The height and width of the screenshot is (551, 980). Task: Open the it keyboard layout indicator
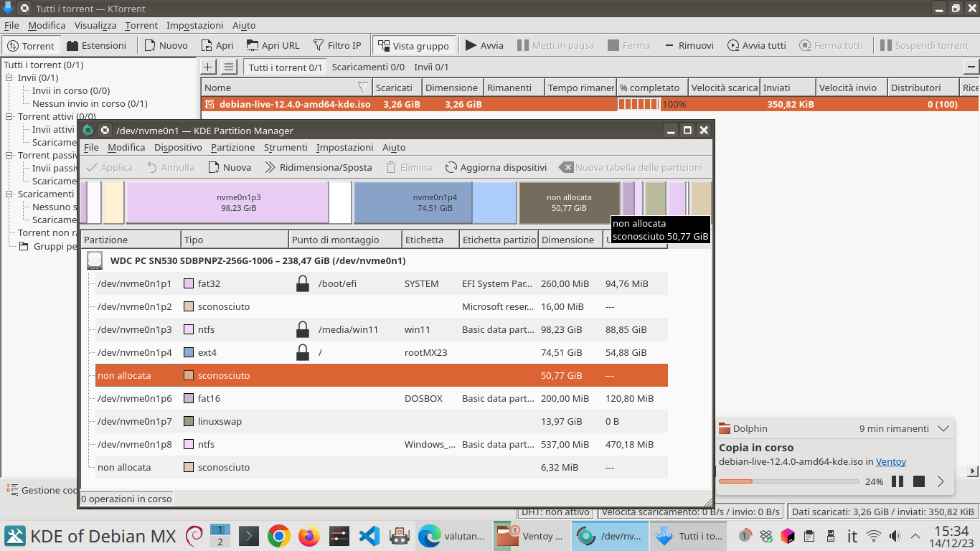click(853, 536)
